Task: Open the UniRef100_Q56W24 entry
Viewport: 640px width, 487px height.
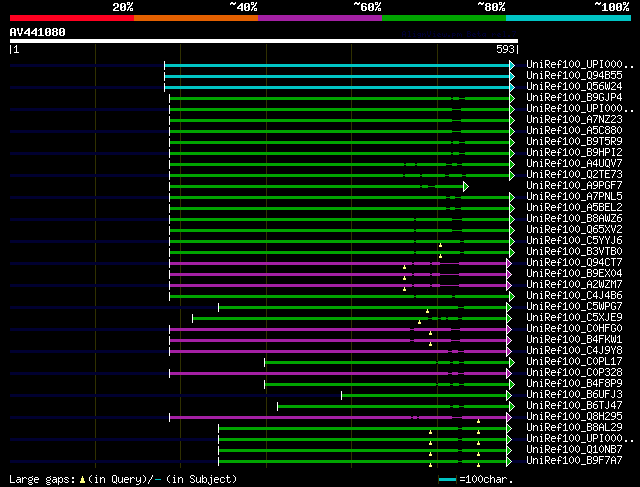Action: (574, 86)
